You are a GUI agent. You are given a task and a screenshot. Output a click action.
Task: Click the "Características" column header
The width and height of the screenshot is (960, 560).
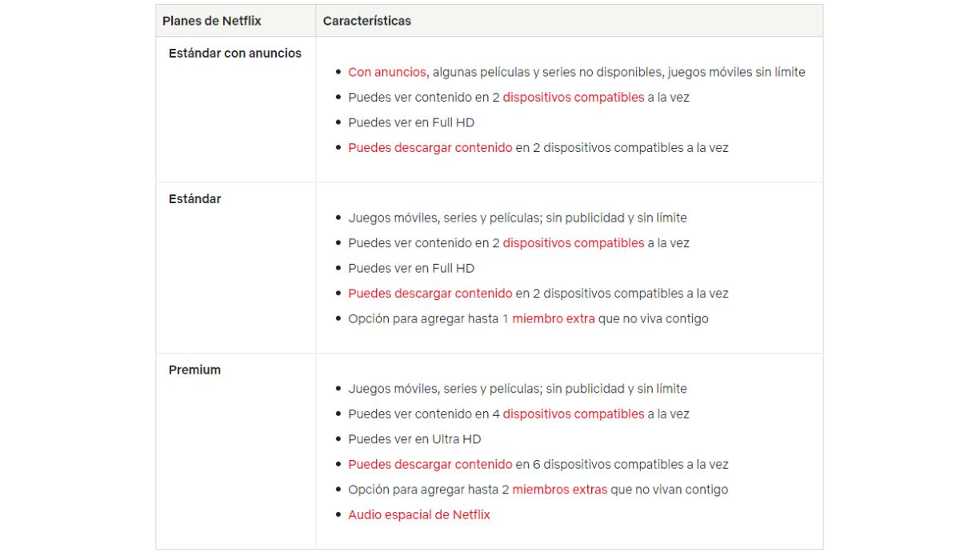pyautogui.click(x=367, y=21)
